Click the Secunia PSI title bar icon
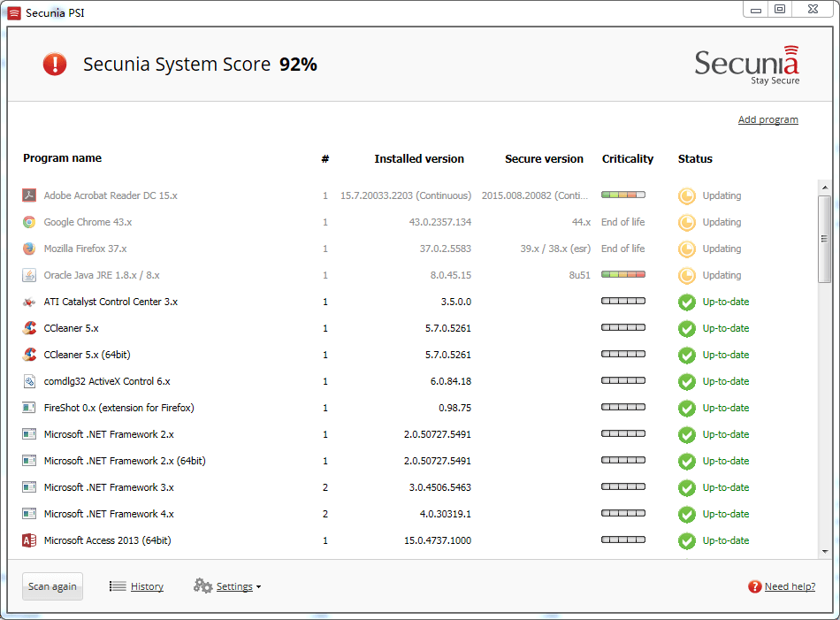The image size is (840, 620). click(14, 13)
